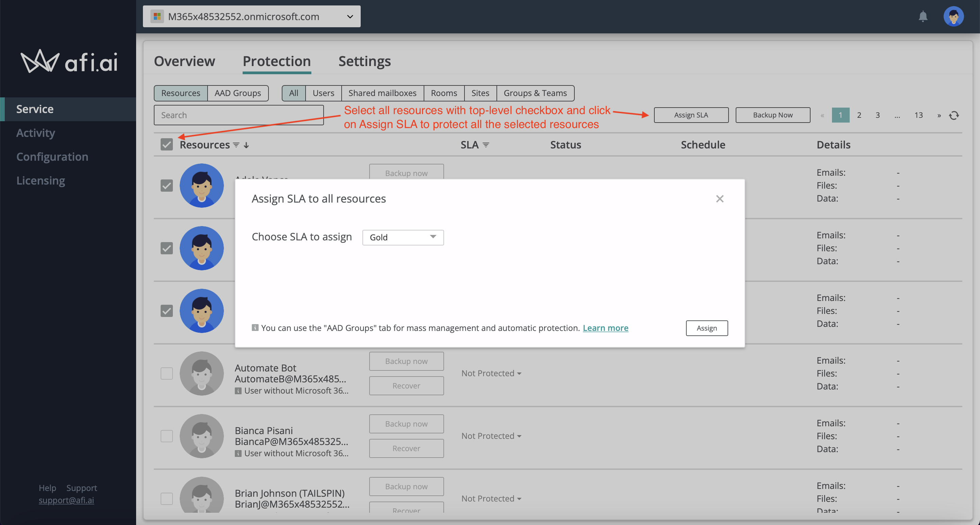980x525 pixels.
Task: Select the AAD Groups tab
Action: coord(238,93)
